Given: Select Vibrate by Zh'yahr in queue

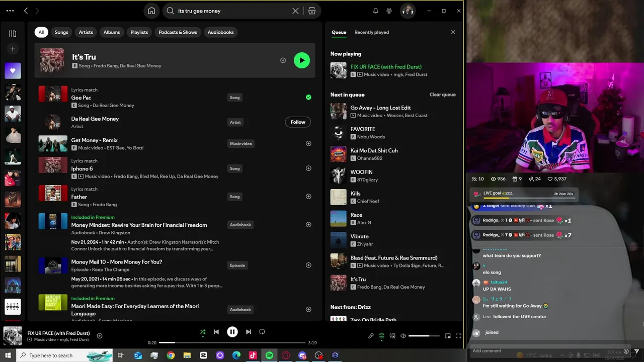Looking at the screenshot, I should pyautogui.click(x=393, y=240).
